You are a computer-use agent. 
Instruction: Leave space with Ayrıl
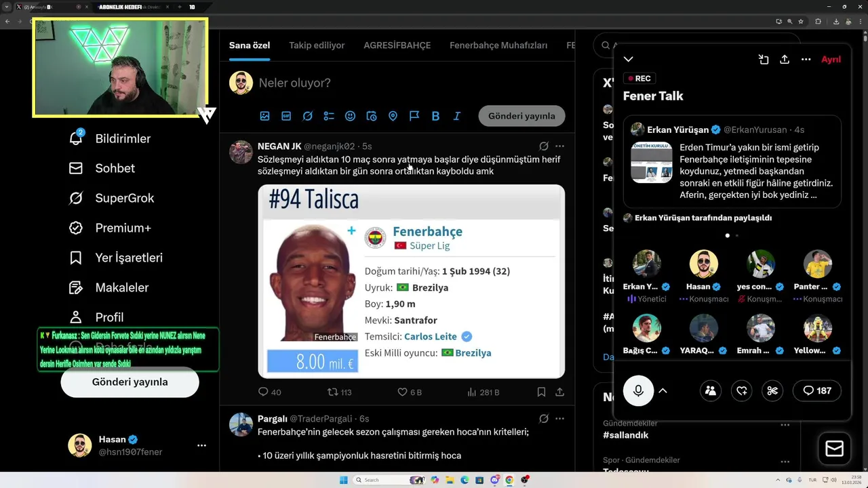point(831,60)
